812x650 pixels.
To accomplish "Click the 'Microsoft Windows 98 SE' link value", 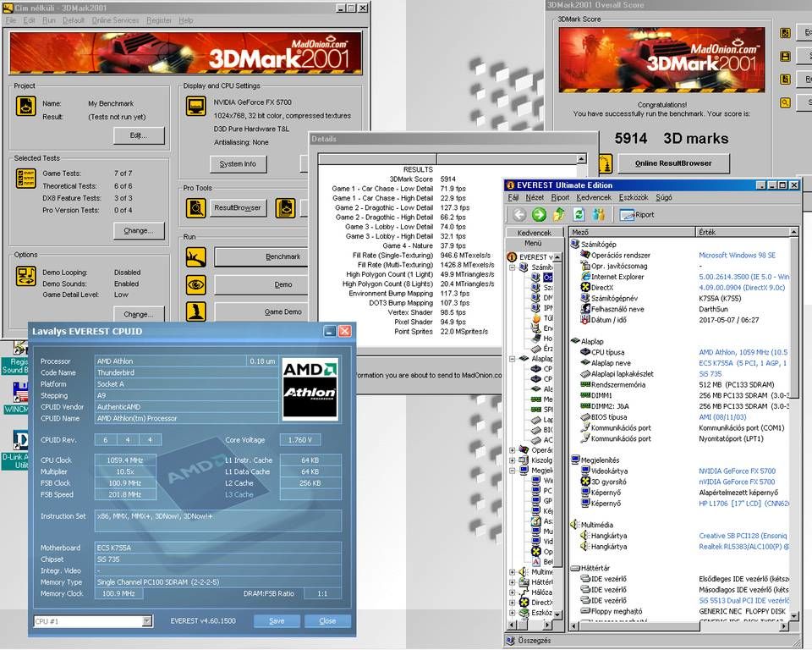I will pos(737,255).
